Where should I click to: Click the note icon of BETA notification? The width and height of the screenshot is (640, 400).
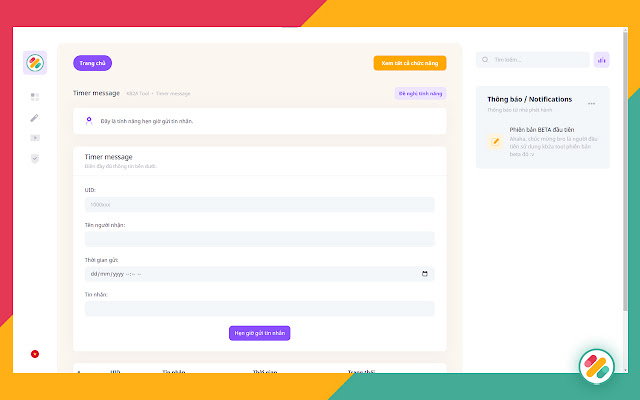pyautogui.click(x=496, y=142)
